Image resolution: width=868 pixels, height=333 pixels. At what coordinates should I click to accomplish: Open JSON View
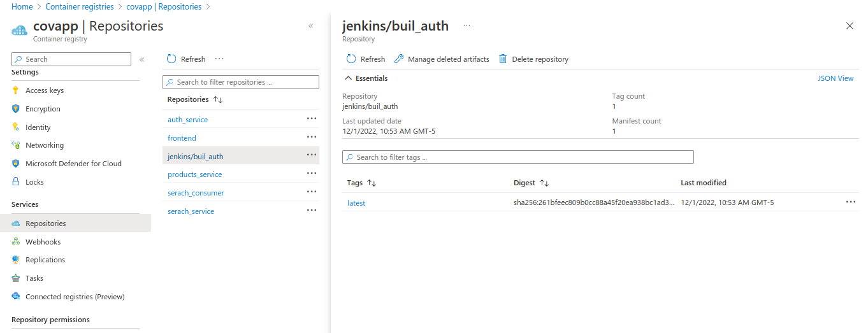835,78
